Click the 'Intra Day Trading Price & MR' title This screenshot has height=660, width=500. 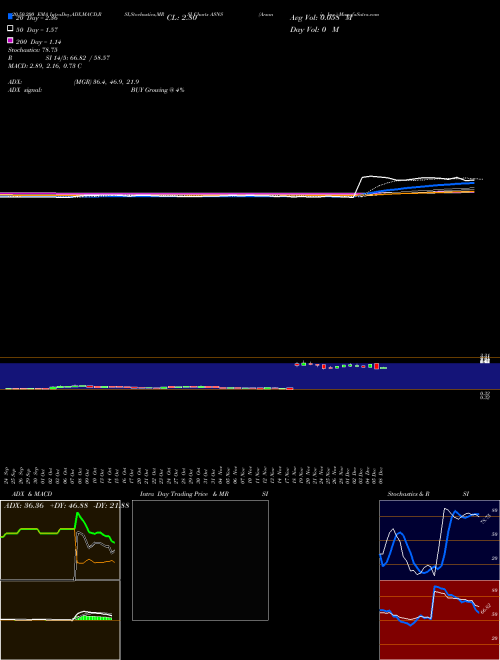pos(184,494)
